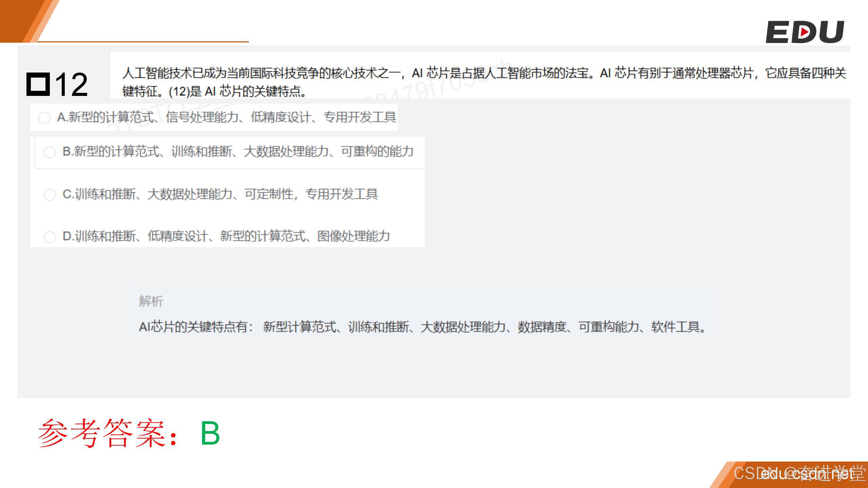Screen dimensions: 868x488
Task: Click option B text ending in 可重构的能力
Action: [x=238, y=151]
